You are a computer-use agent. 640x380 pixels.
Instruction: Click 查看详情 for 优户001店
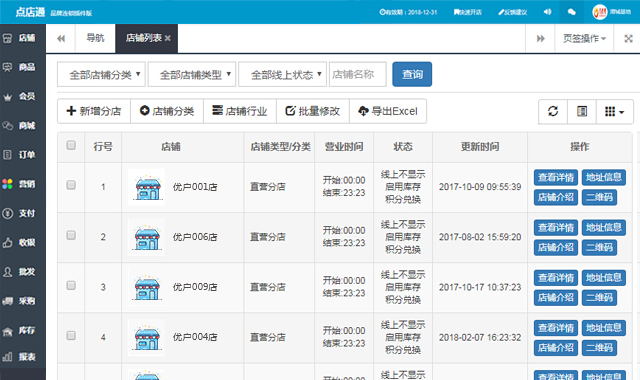point(556,177)
